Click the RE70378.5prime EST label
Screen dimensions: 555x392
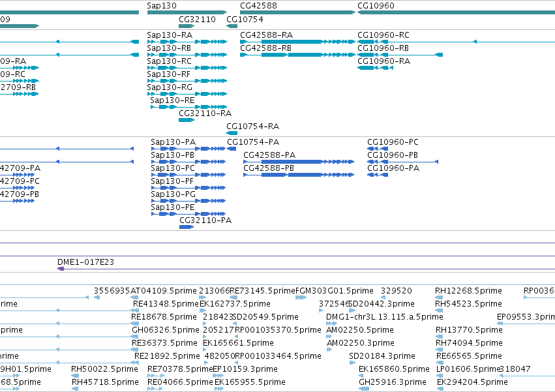[x=180, y=369]
